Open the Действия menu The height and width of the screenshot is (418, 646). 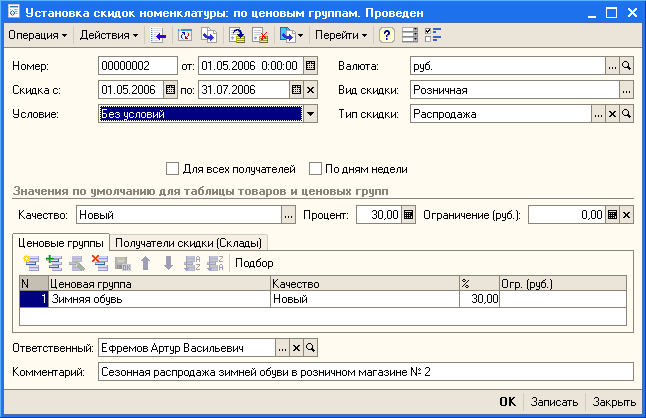109,35
